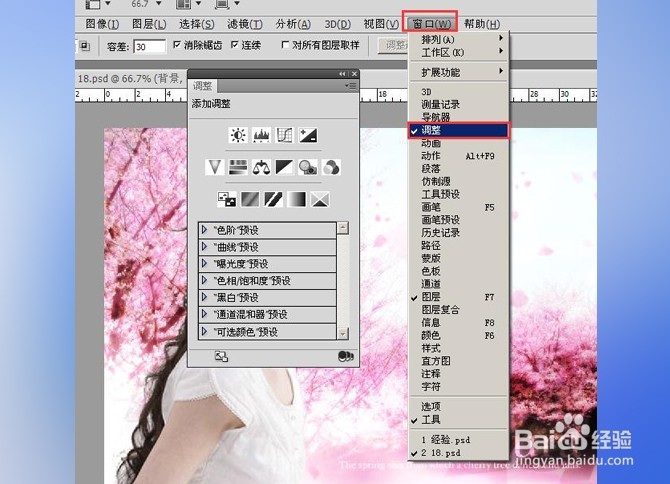Switch to document 2 18.psd

[459, 452]
